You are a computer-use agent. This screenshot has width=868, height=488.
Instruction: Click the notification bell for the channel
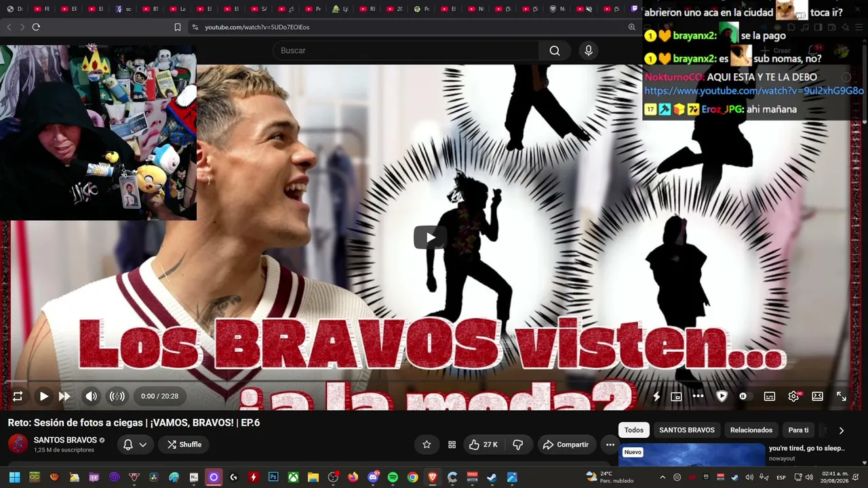click(127, 445)
